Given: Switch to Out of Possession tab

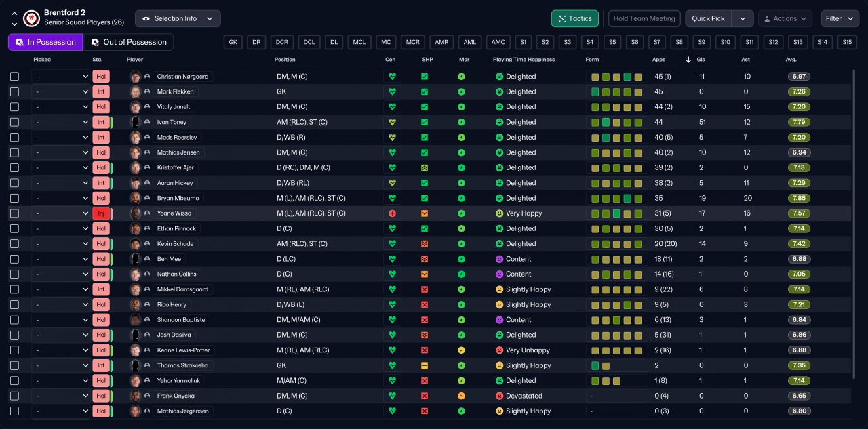Looking at the screenshot, I should [128, 42].
